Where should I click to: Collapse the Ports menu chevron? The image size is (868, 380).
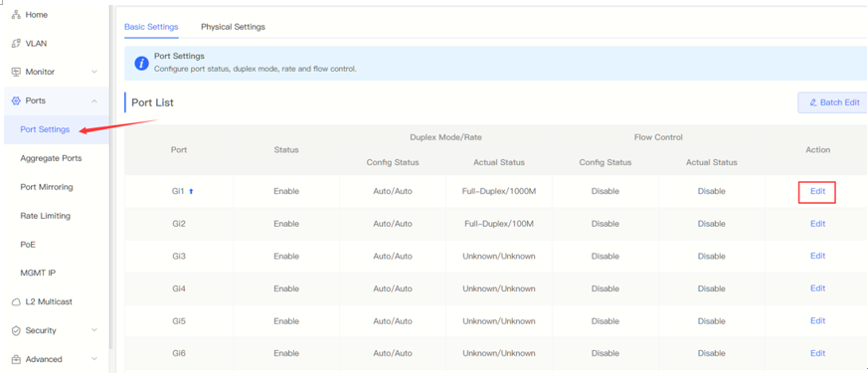pyautogui.click(x=94, y=100)
